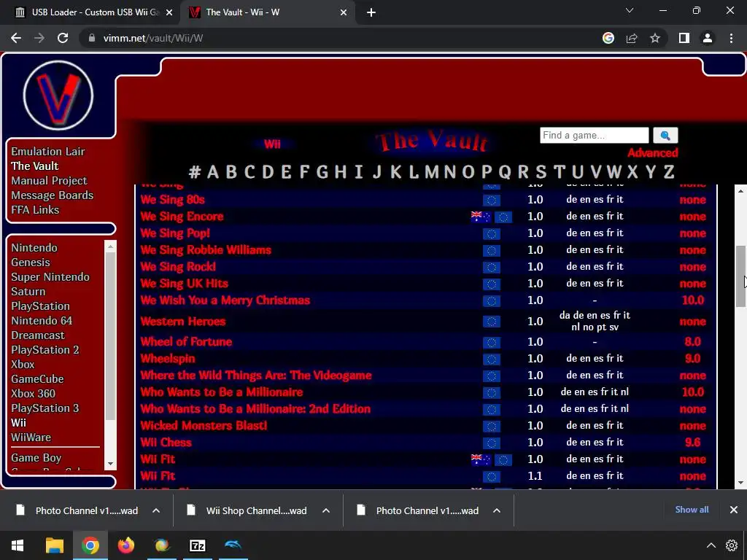The width and height of the screenshot is (747, 560).
Task: Click the Wheelspin game link
Action: (x=168, y=359)
